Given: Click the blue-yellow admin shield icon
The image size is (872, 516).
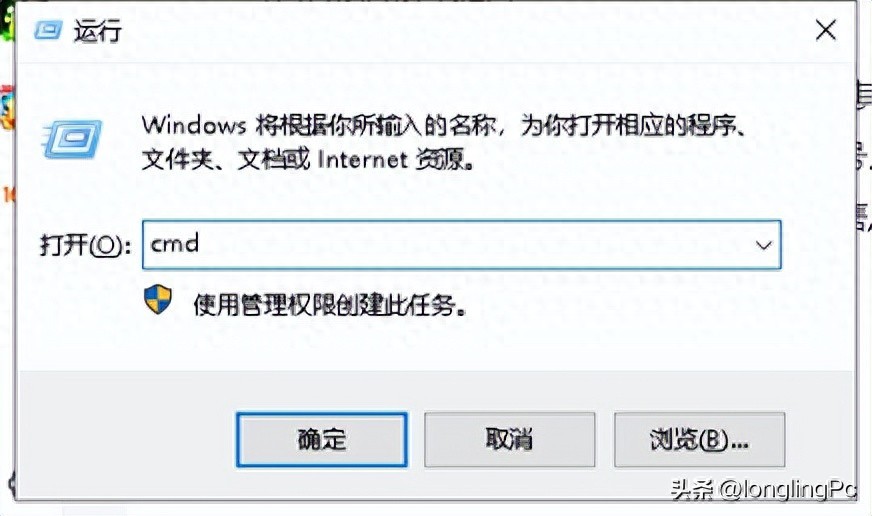Looking at the screenshot, I should (158, 300).
